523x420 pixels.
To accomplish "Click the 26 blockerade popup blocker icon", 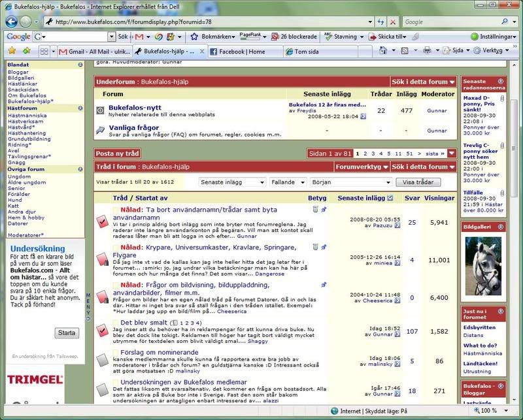I will (x=275, y=37).
